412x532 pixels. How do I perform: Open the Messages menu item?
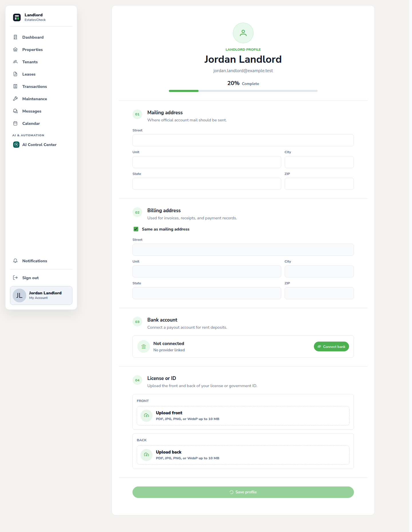pyautogui.click(x=41, y=111)
